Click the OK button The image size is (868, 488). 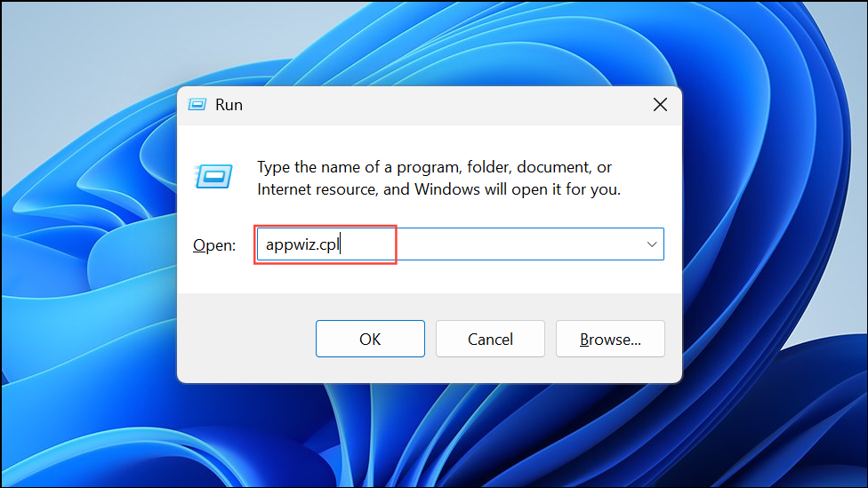[x=370, y=339]
